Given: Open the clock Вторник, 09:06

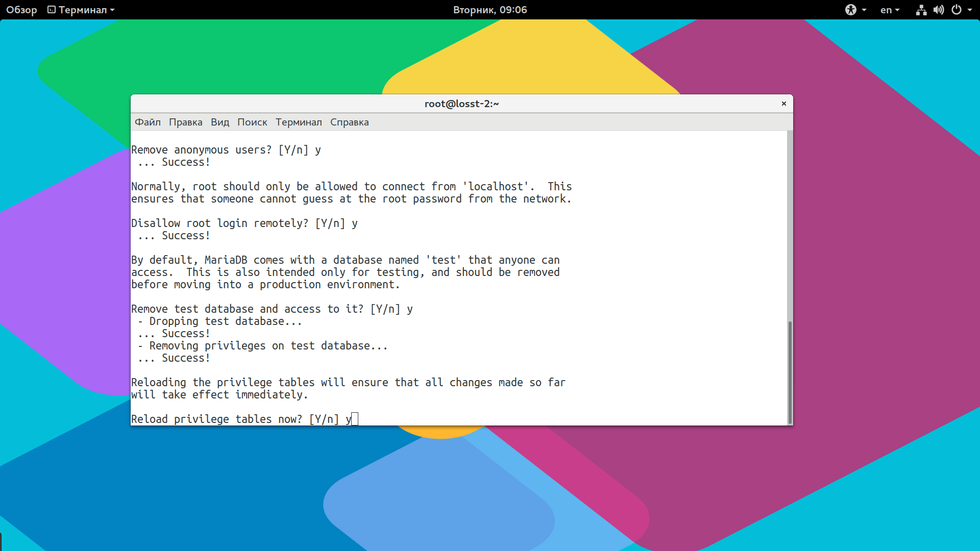Looking at the screenshot, I should click(489, 10).
